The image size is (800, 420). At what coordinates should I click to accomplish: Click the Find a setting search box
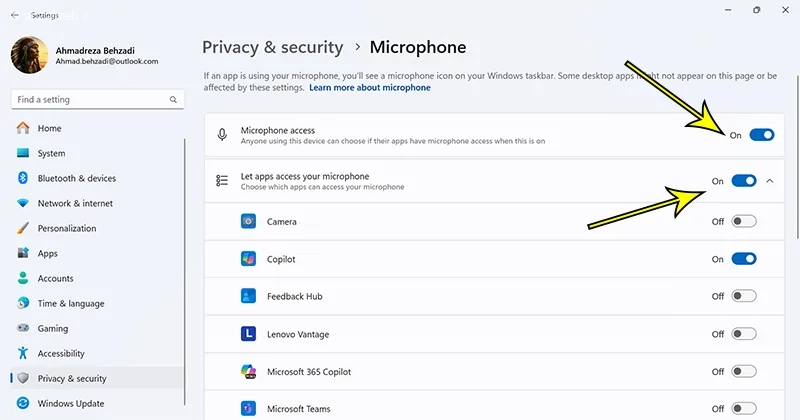click(x=90, y=100)
